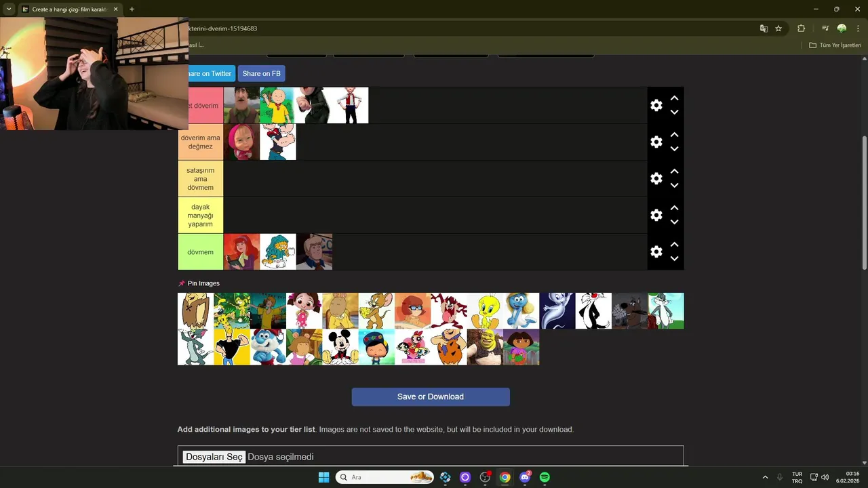Move 'satașırım ama dövmem' row down
The height and width of the screenshot is (488, 868).
click(x=674, y=186)
